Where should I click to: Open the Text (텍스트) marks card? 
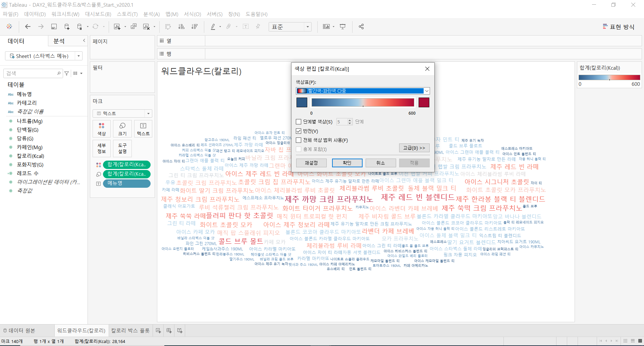[x=143, y=129]
